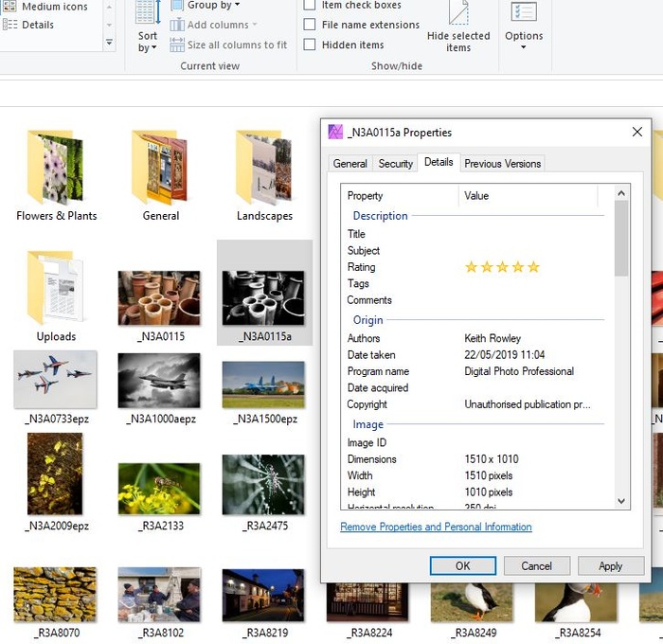The width and height of the screenshot is (663, 644).
Task: Toggle File name extensions checkbox
Action: tap(310, 25)
